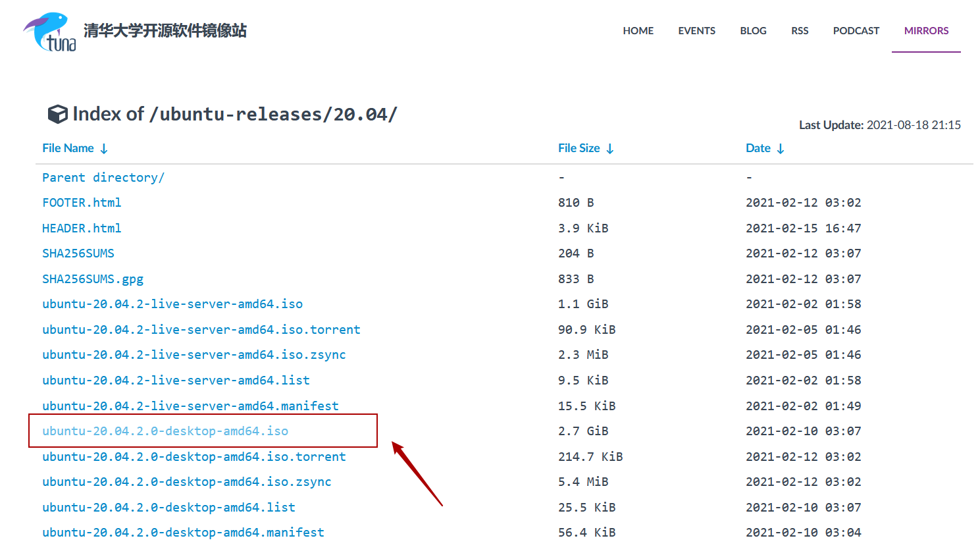The width and height of the screenshot is (980, 559).
Task: Click the 25.5 KiB size value
Action: pos(587,508)
